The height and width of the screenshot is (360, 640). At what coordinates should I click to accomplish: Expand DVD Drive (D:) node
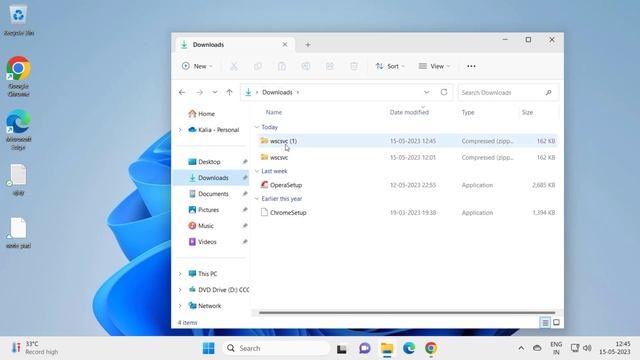pos(180,290)
